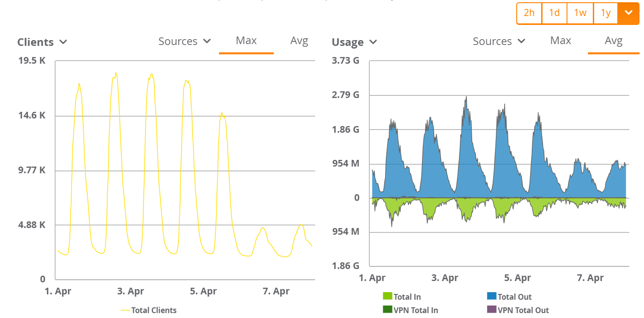
Task: Click 3. Apr label on Clients chart
Action: tap(130, 292)
